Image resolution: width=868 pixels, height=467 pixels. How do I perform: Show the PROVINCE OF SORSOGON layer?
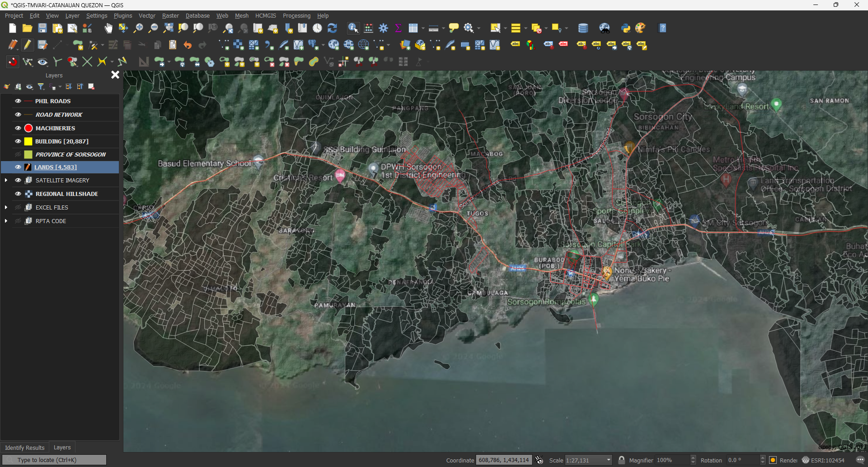tap(18, 154)
